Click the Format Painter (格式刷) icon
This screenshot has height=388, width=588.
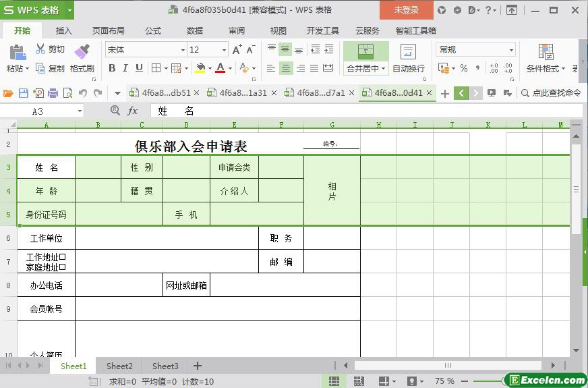(82, 51)
